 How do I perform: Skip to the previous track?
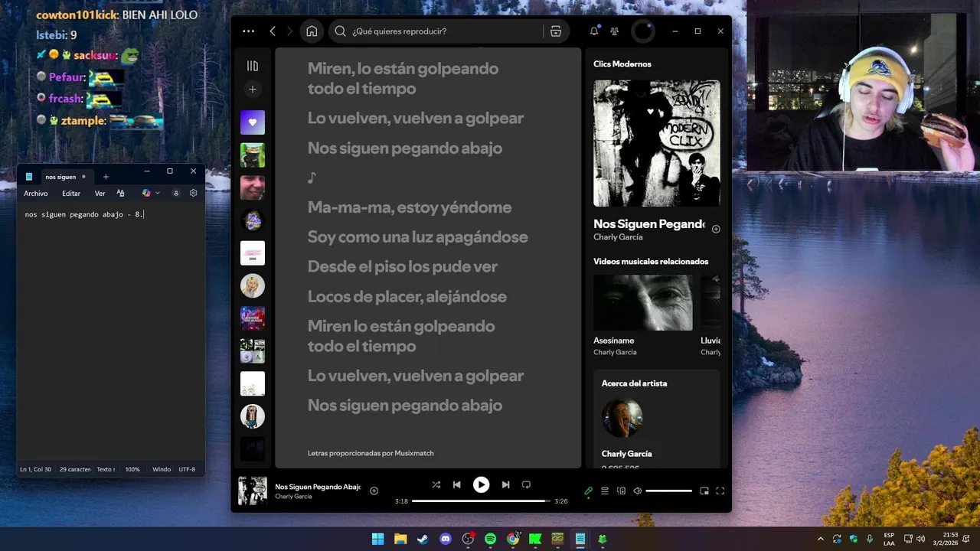click(x=456, y=484)
